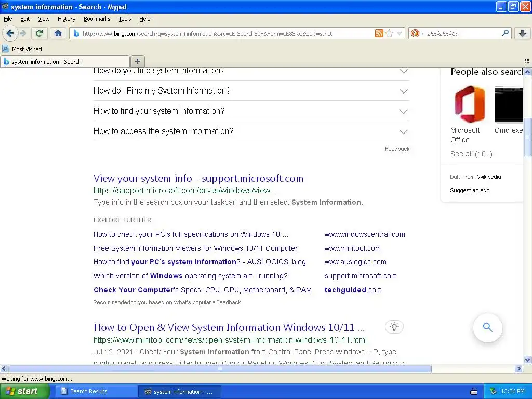Click techguided.com source text
The image size is (532, 399).
pyautogui.click(x=353, y=290)
